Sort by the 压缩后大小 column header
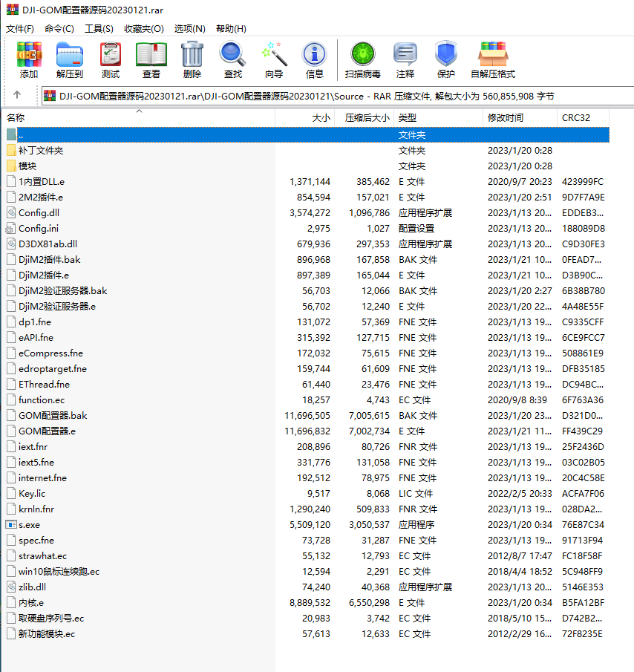 pos(364,118)
